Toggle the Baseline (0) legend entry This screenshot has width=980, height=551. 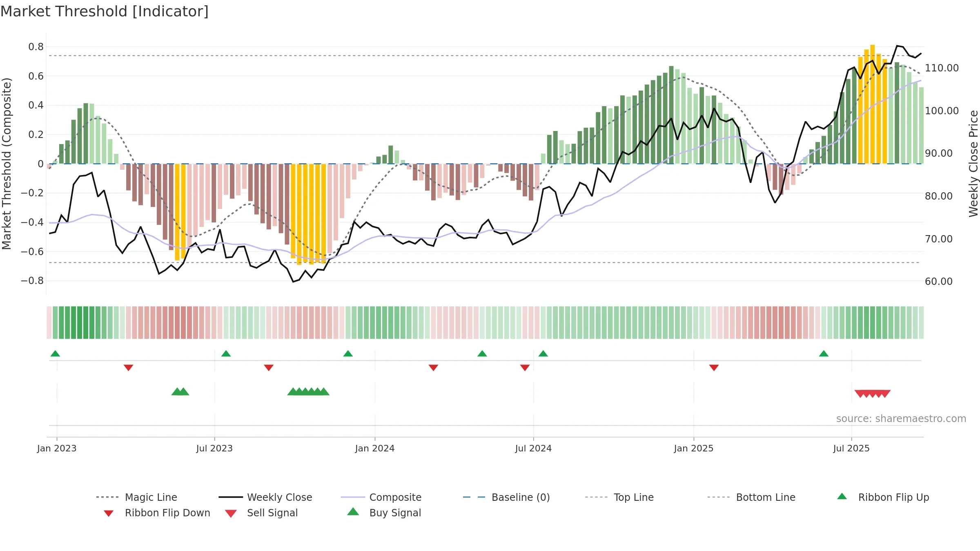(506, 497)
